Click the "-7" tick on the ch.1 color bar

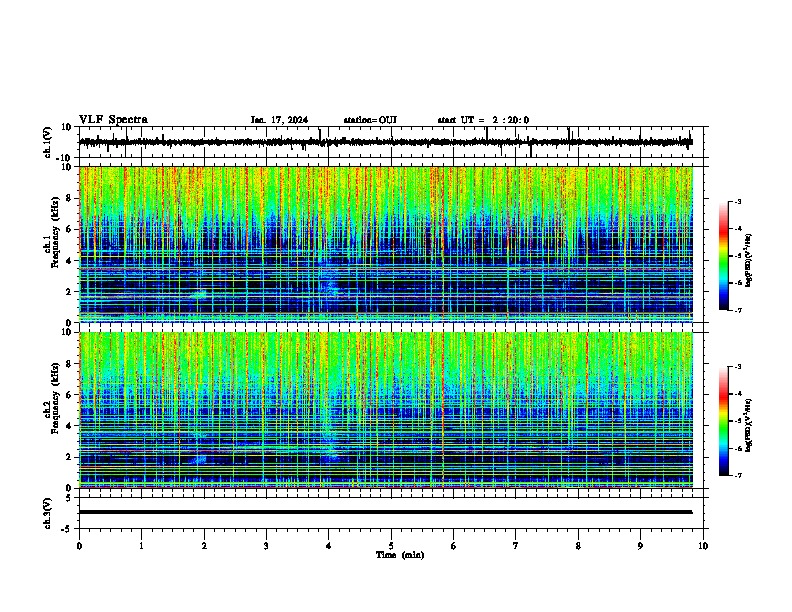tap(737, 310)
